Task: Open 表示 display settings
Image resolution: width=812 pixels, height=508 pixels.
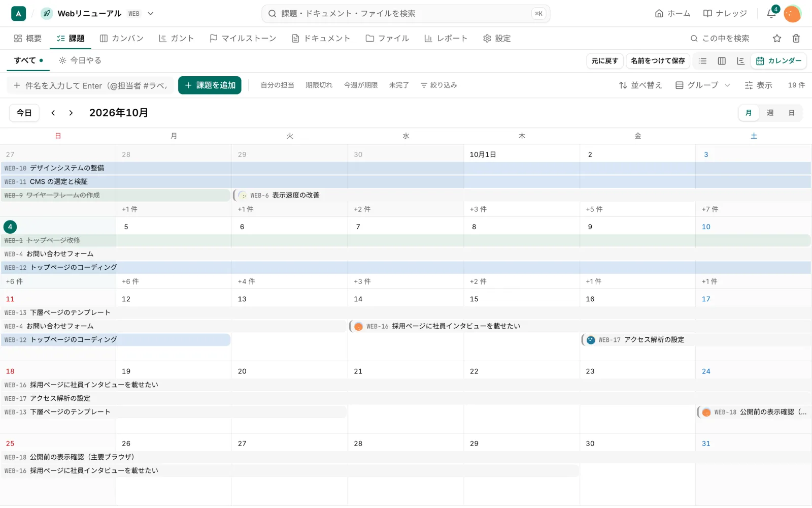Action: point(758,85)
